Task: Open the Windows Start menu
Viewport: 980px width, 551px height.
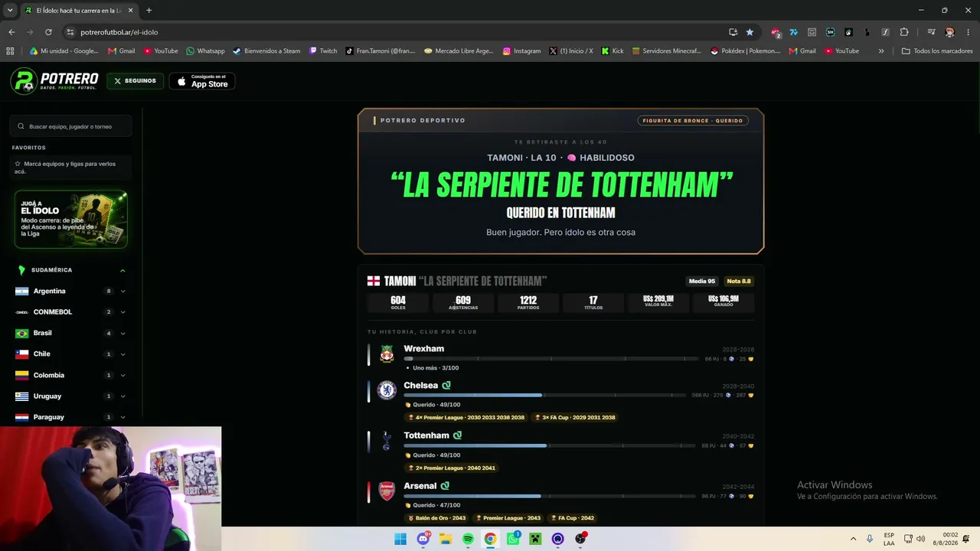Action: (400, 539)
